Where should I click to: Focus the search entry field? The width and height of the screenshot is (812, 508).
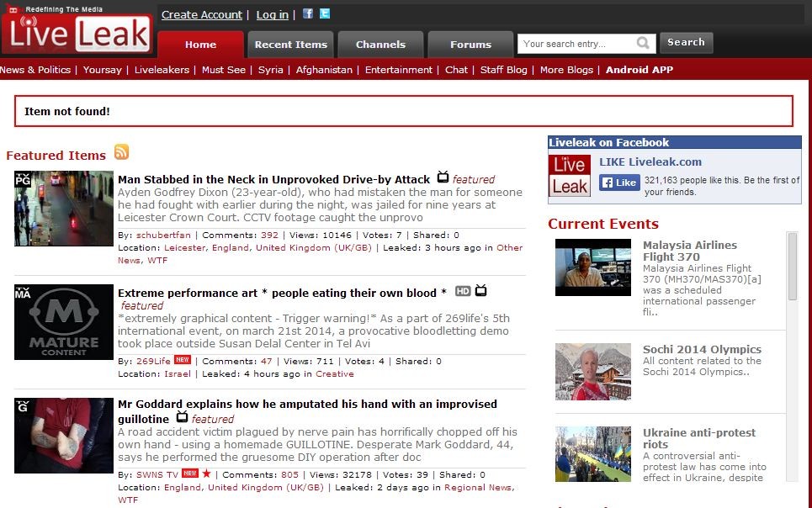click(x=576, y=44)
